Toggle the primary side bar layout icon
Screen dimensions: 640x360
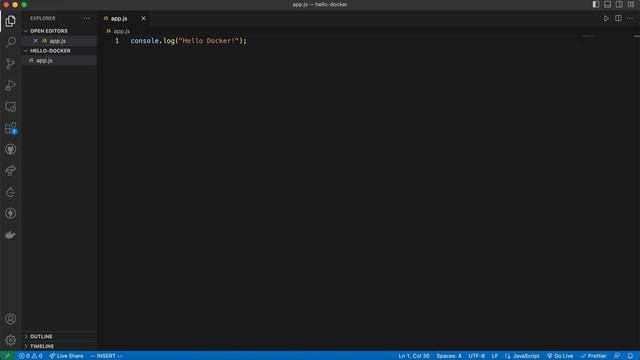596,4
